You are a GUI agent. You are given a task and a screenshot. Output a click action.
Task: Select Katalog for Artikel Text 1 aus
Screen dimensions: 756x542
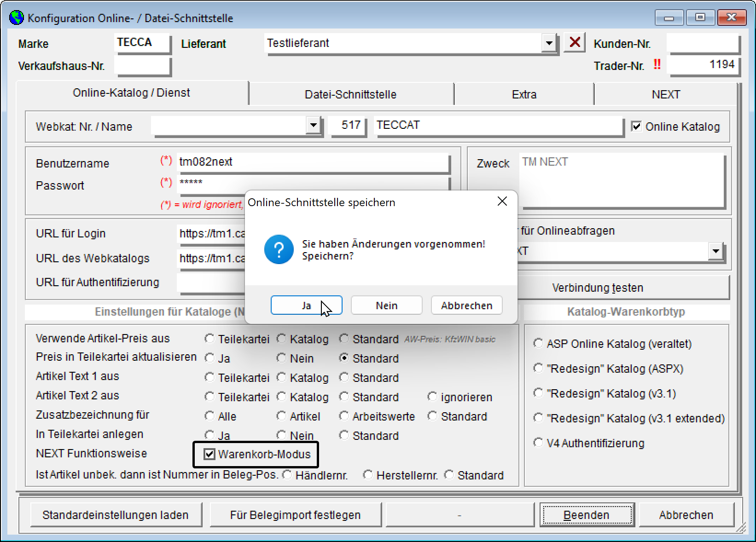[x=281, y=377]
